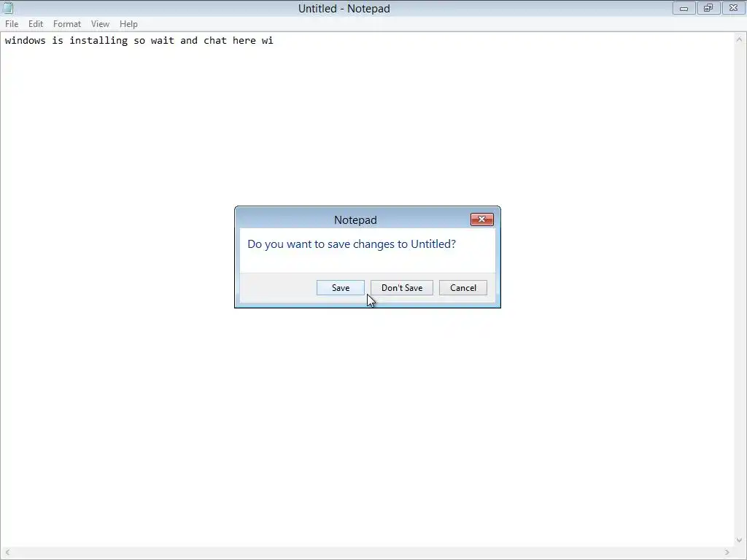Click the "Do you want to save changes" message
This screenshot has height=560, width=747.
pos(352,244)
